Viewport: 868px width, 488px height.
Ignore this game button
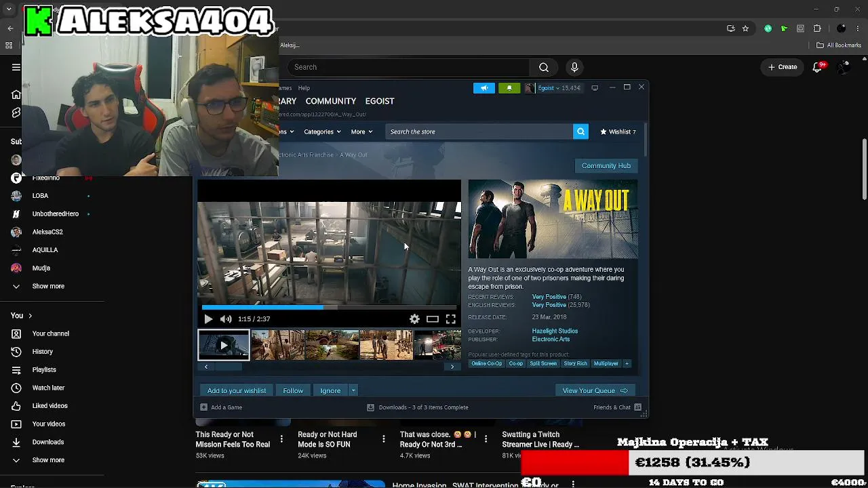click(330, 390)
